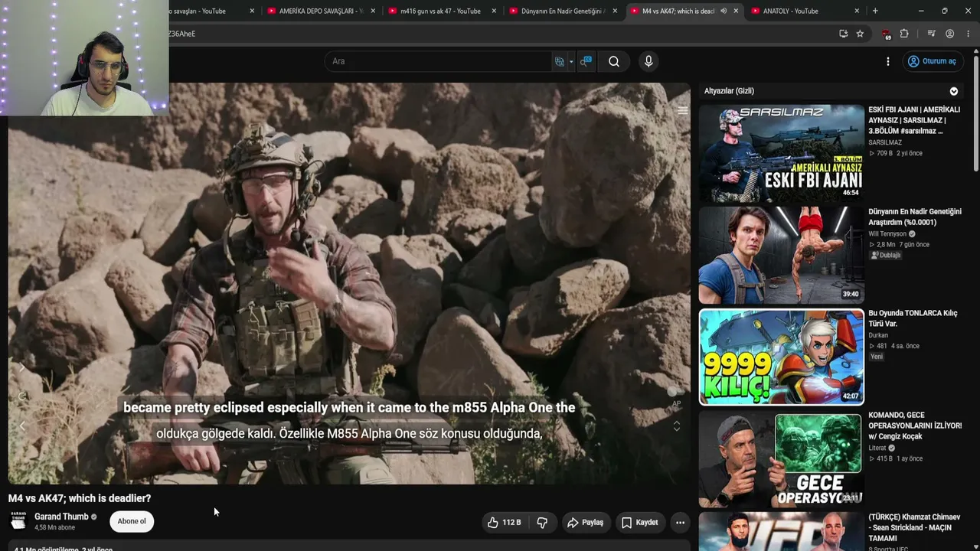Screen dimensions: 980x551
Task: Open the red extension with badge 69
Action: pos(887,34)
